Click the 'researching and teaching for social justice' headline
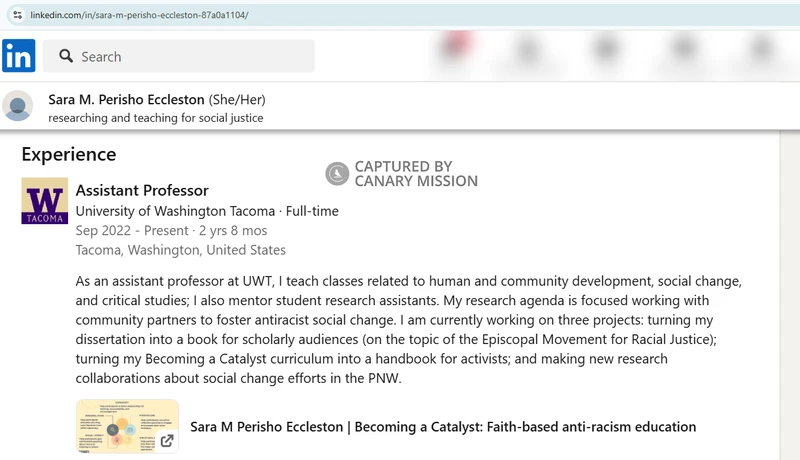800x460 pixels. point(156,118)
